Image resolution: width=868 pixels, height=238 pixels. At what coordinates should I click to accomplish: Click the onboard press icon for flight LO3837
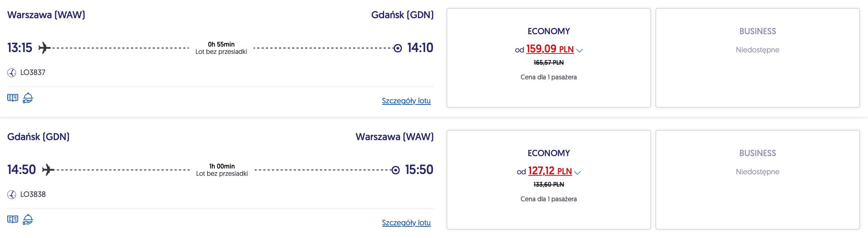pos(13,98)
